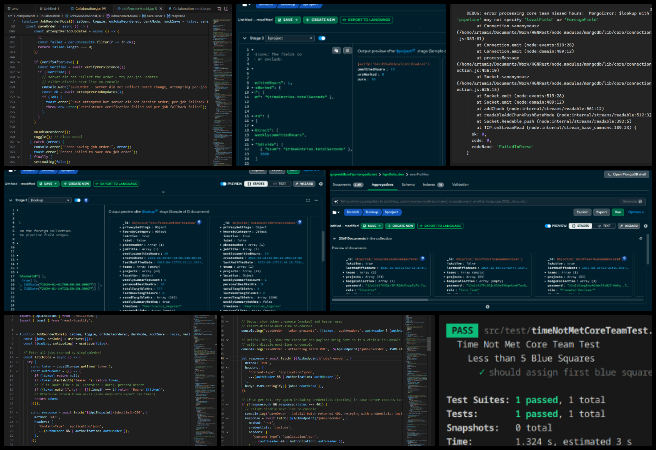Click the generate query icon left of pipeline bar
Image resolution: width=656 pixels, height=450 pixels.
tap(336, 202)
